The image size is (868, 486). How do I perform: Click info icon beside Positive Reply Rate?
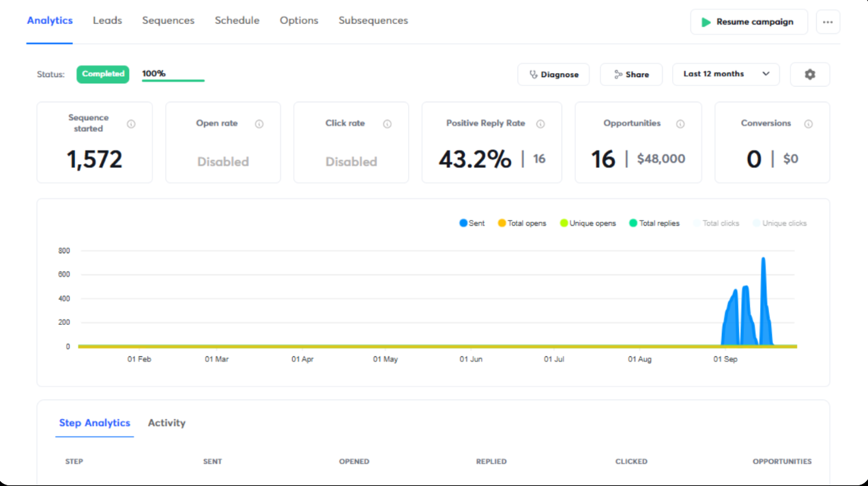coord(540,124)
